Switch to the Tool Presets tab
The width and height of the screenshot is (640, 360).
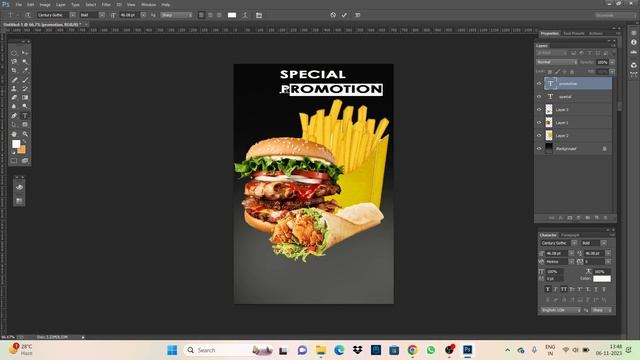tap(573, 33)
